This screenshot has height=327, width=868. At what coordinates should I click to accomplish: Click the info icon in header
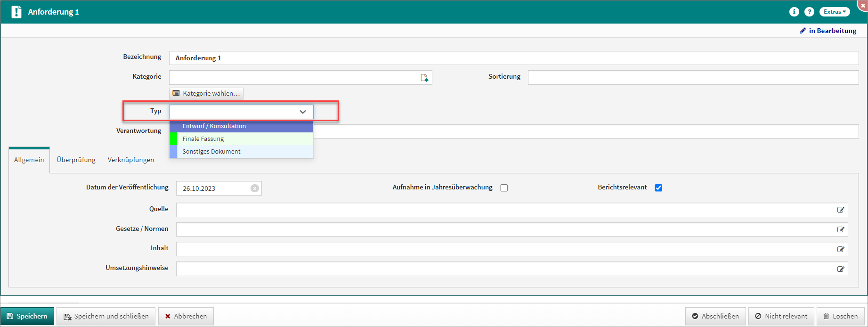point(794,12)
